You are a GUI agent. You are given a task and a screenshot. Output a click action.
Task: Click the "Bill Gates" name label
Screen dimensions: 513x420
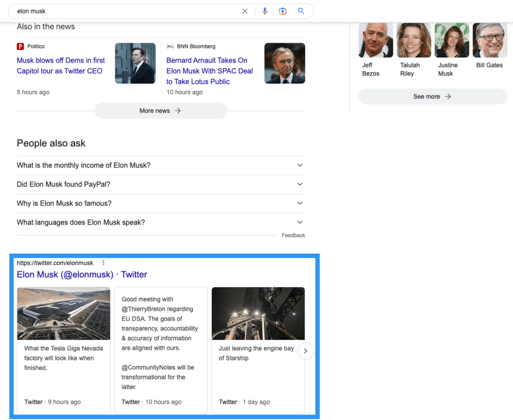pyautogui.click(x=489, y=65)
